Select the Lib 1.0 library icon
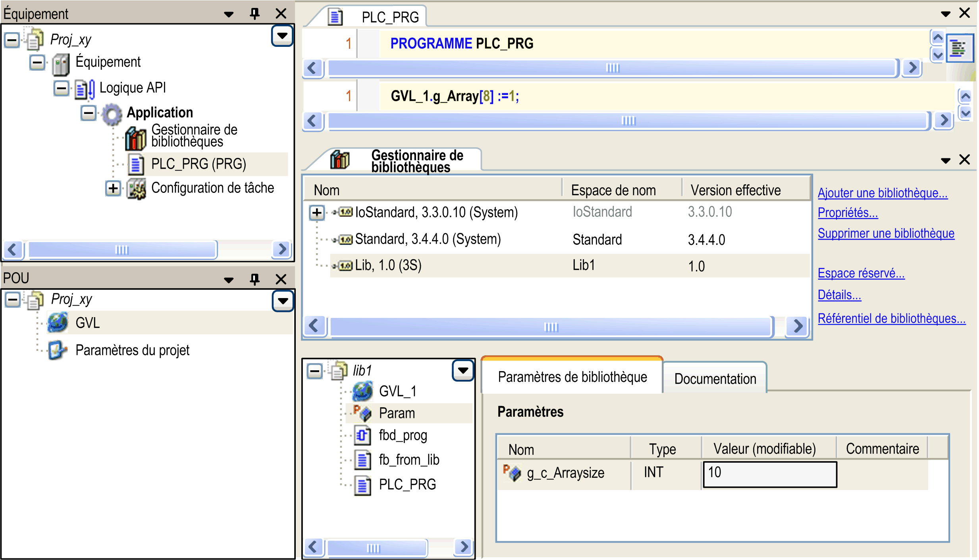The image size is (979, 560). pyautogui.click(x=343, y=266)
